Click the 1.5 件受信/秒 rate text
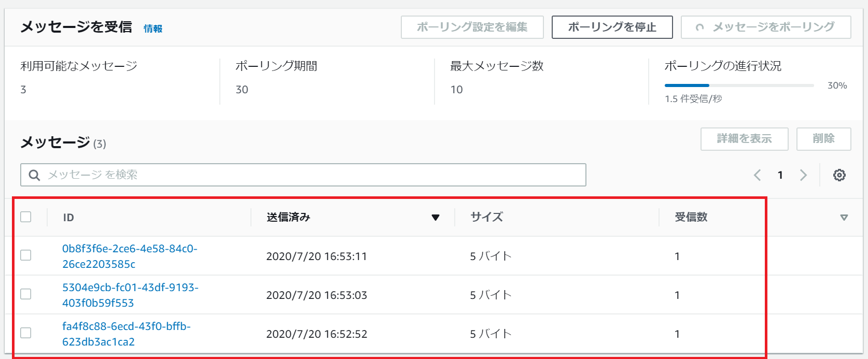 click(693, 98)
